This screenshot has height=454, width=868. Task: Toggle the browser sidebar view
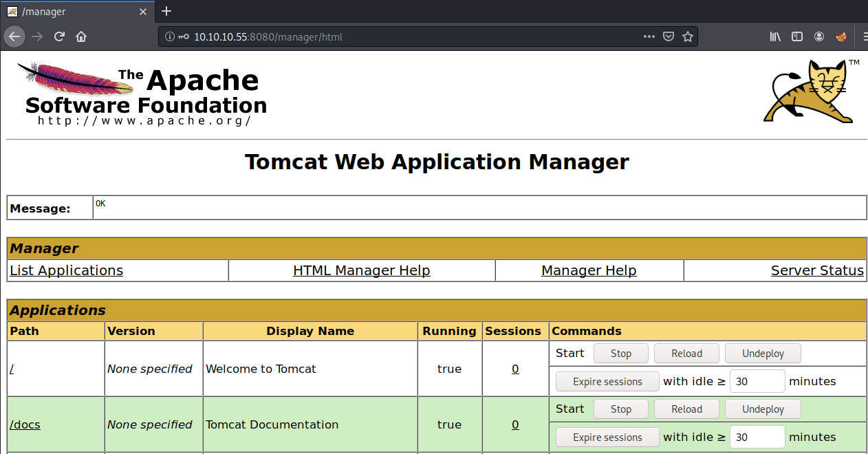796,36
